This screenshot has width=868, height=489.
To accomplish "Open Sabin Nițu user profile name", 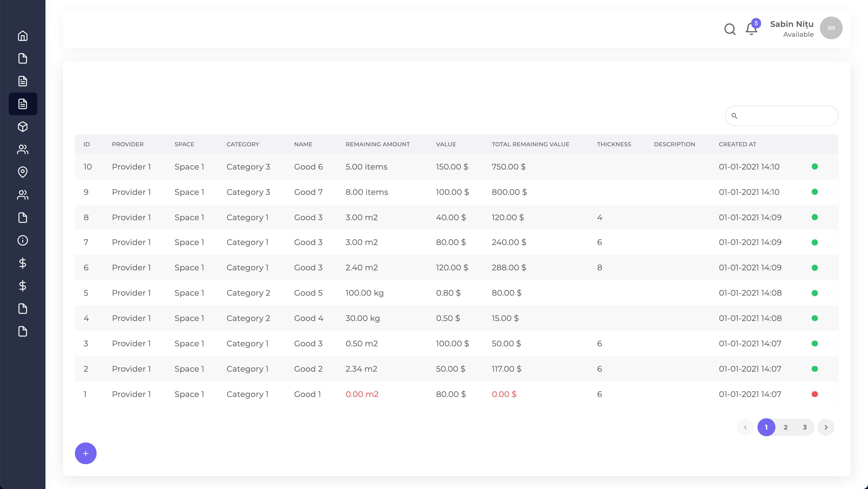I will (x=792, y=24).
